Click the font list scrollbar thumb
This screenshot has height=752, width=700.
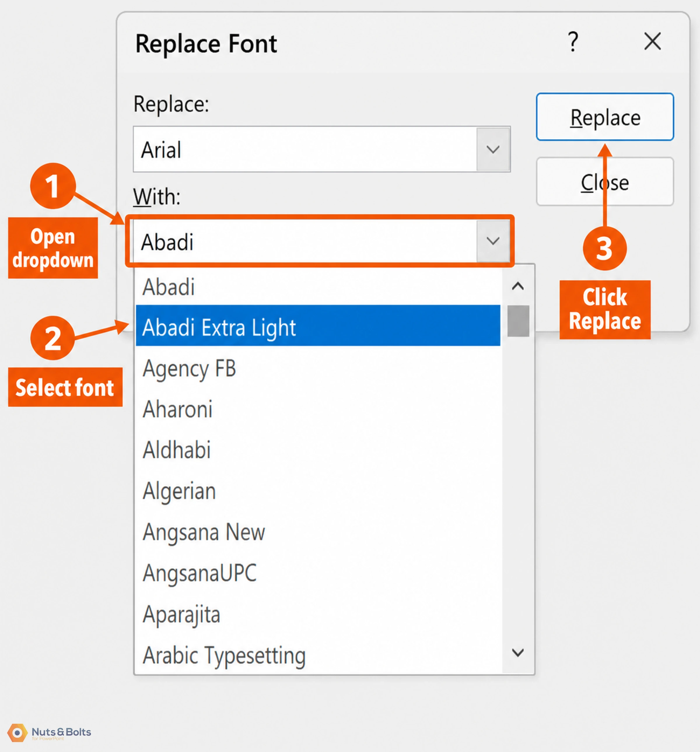(x=518, y=321)
